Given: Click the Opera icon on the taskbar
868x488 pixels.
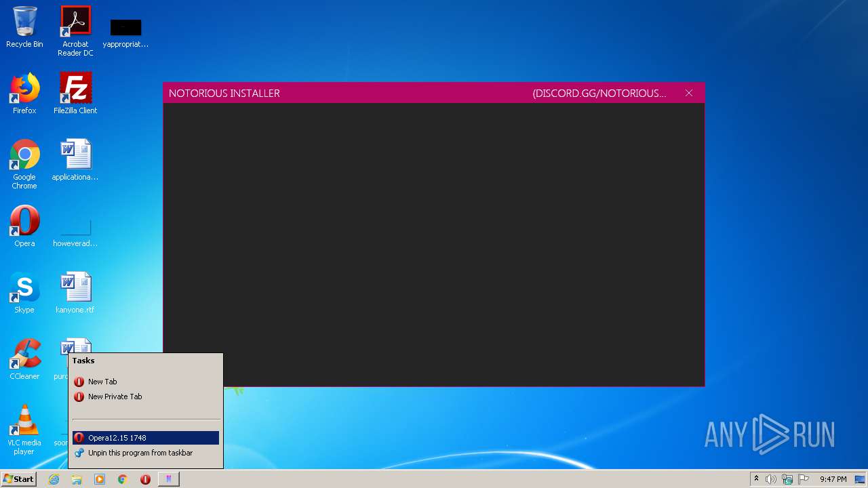Looking at the screenshot, I should 145,479.
